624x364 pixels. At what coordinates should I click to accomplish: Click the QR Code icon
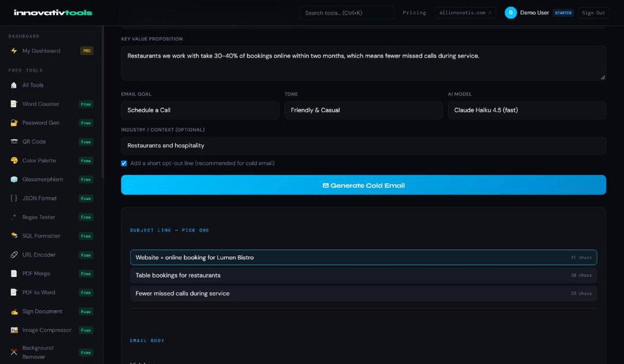[14, 142]
